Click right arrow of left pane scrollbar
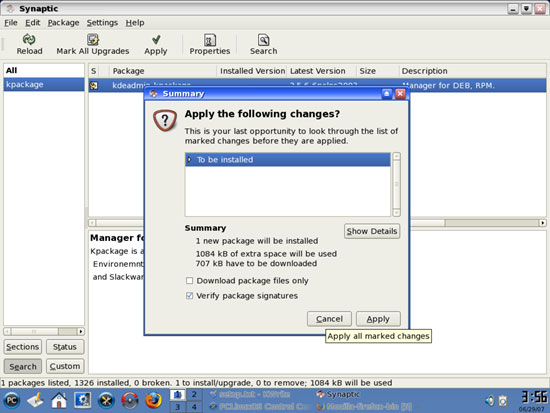Image resolution: width=550 pixels, height=413 pixels. (x=81, y=331)
